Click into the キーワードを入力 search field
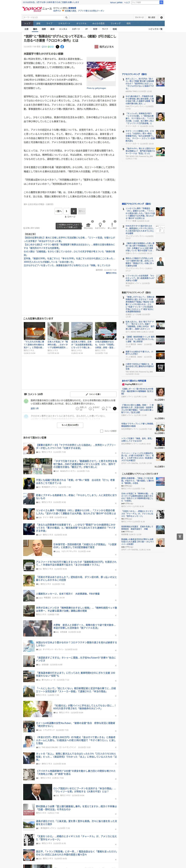This screenshot has height=868, width=186. [44, 17]
